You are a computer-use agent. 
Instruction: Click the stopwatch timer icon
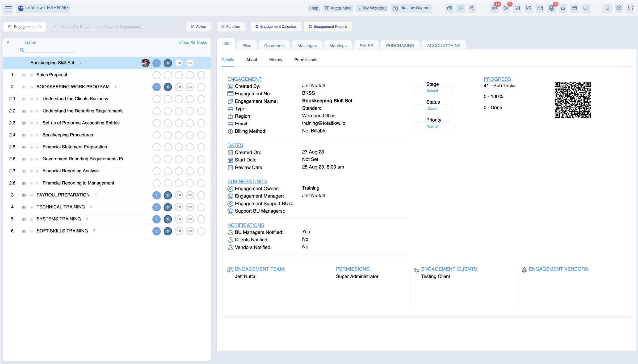tap(472, 8)
